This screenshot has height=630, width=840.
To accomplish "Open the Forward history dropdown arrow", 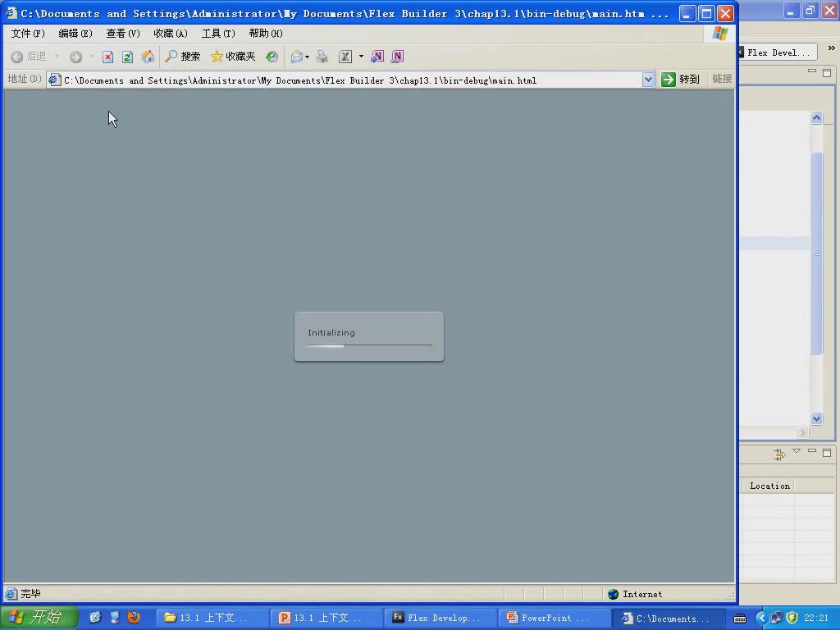I will click(x=92, y=57).
